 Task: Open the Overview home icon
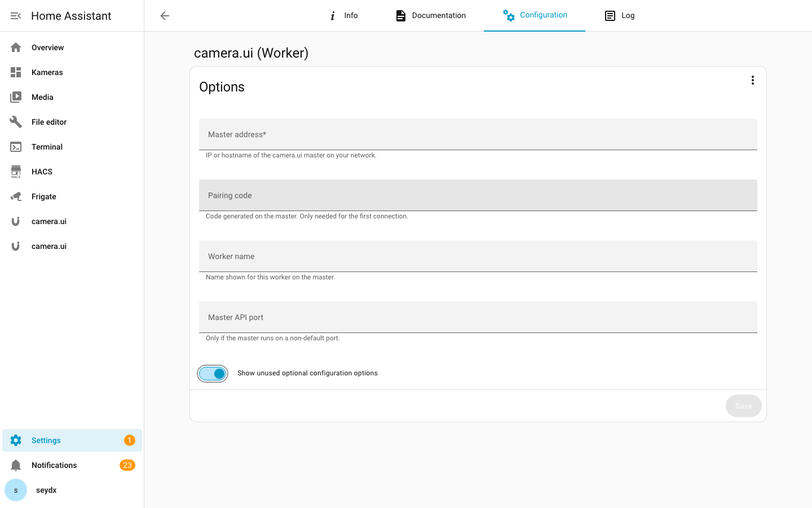16,47
